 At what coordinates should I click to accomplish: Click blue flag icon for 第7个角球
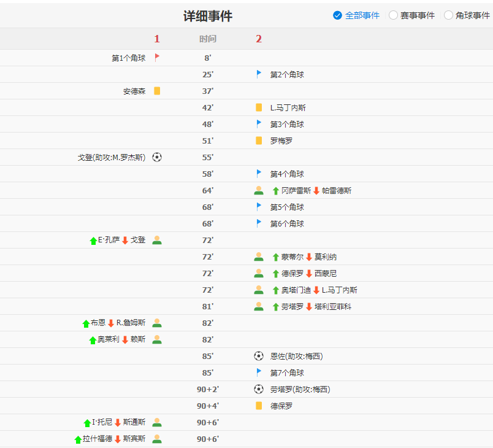259,373
